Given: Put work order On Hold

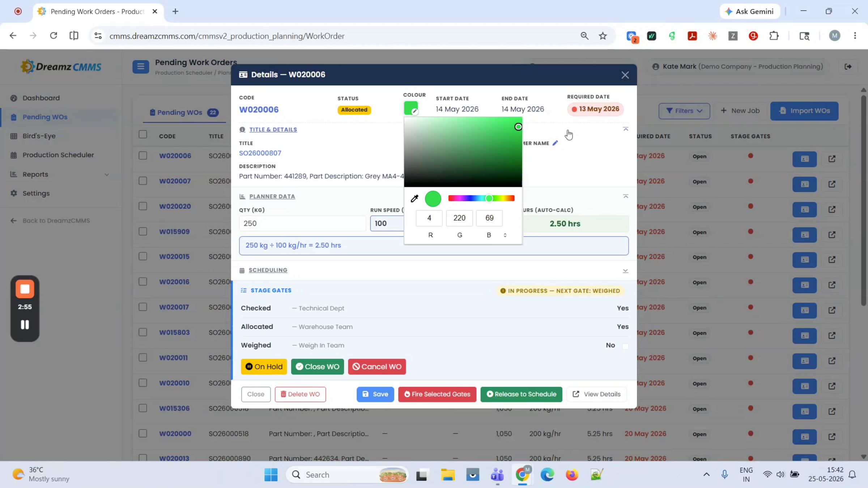Looking at the screenshot, I should (264, 367).
